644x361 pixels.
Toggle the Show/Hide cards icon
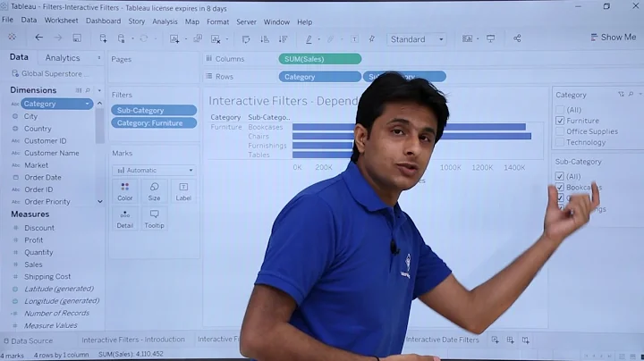point(468,38)
